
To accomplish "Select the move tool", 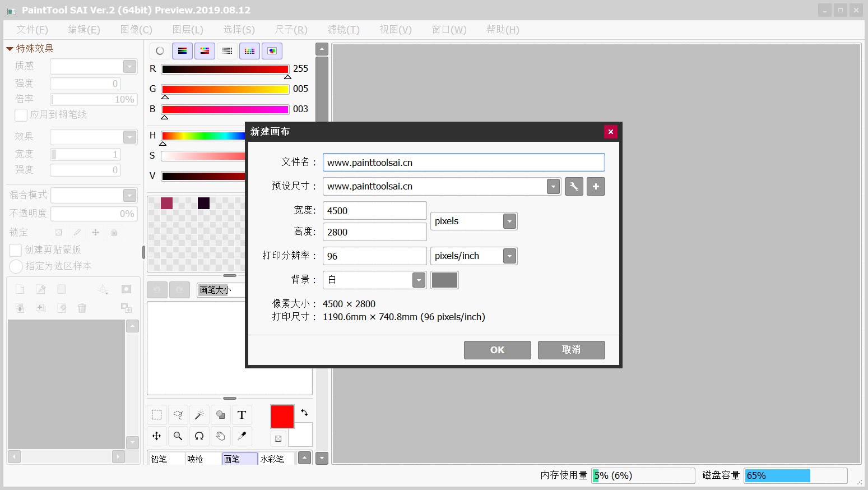I will [157, 436].
